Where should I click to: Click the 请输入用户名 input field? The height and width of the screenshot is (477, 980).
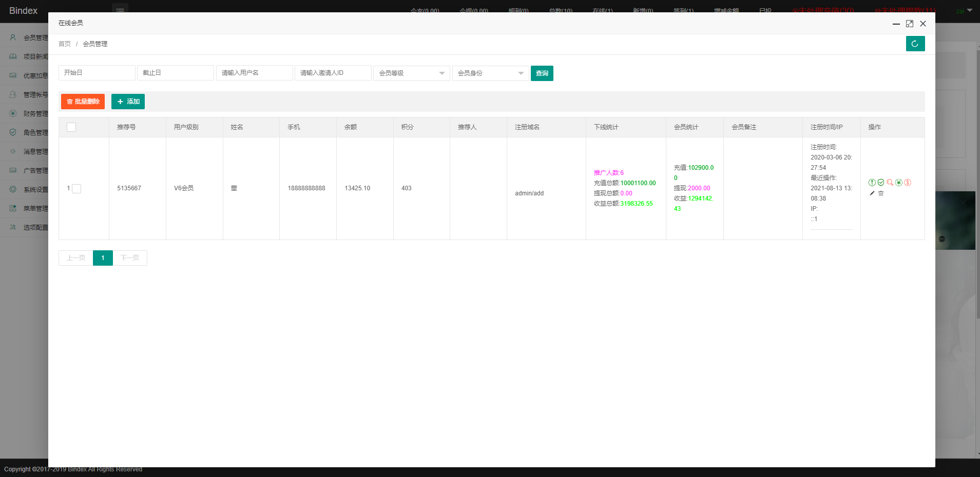[254, 73]
